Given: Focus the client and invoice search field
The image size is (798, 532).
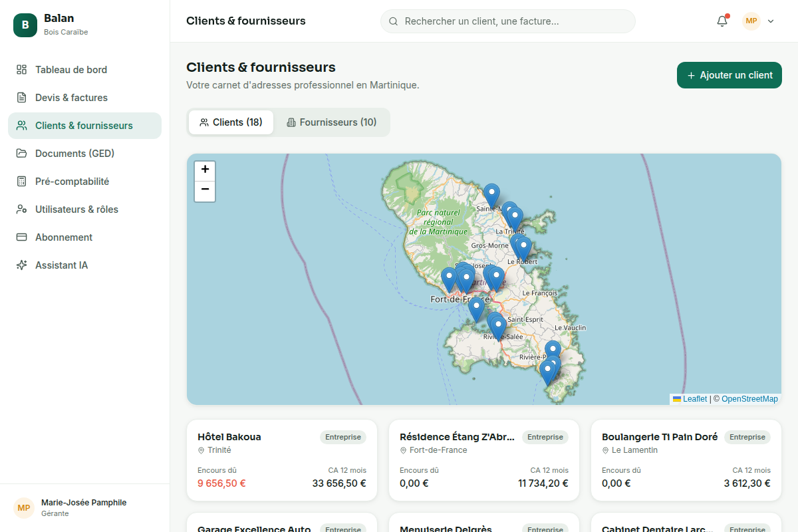Looking at the screenshot, I should [508, 21].
